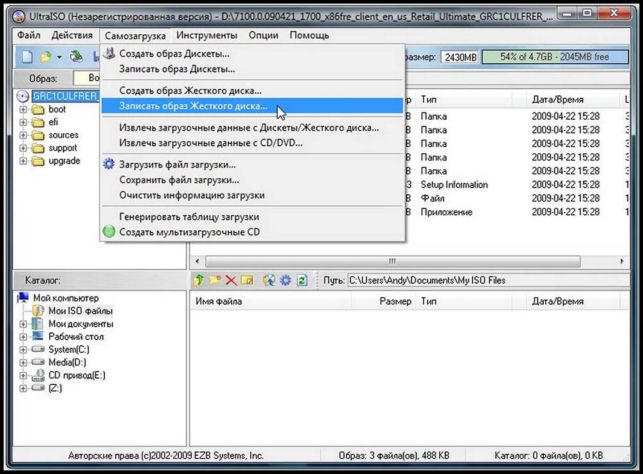Click the globe refresh icon in Каталог toolbar
Viewport: 643px width, 474px height.
[269, 280]
